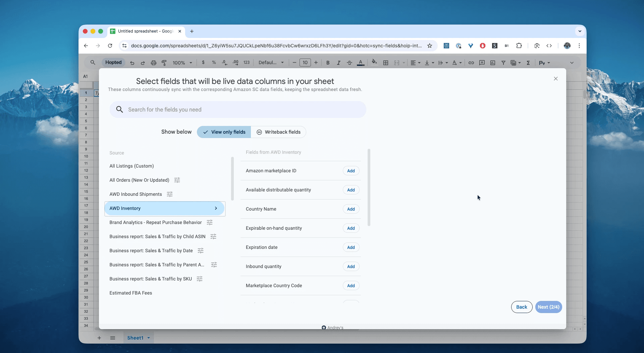
Task: Select Business report: Sales & Traffic by Parent source
Action: click(x=157, y=265)
